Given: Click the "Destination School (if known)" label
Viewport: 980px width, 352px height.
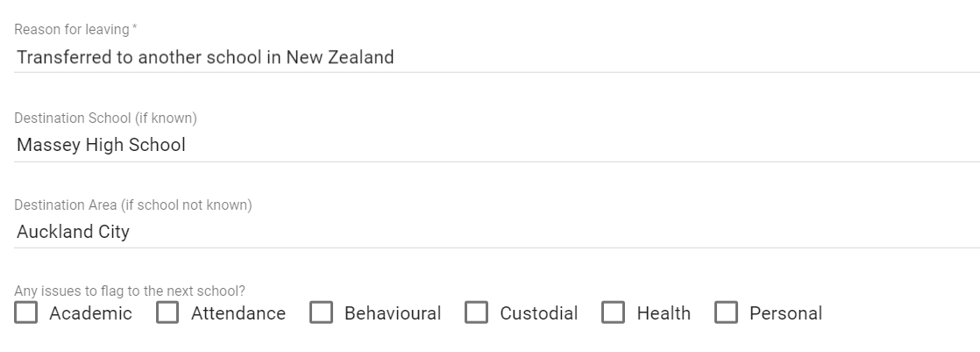Looking at the screenshot, I should pos(105,118).
